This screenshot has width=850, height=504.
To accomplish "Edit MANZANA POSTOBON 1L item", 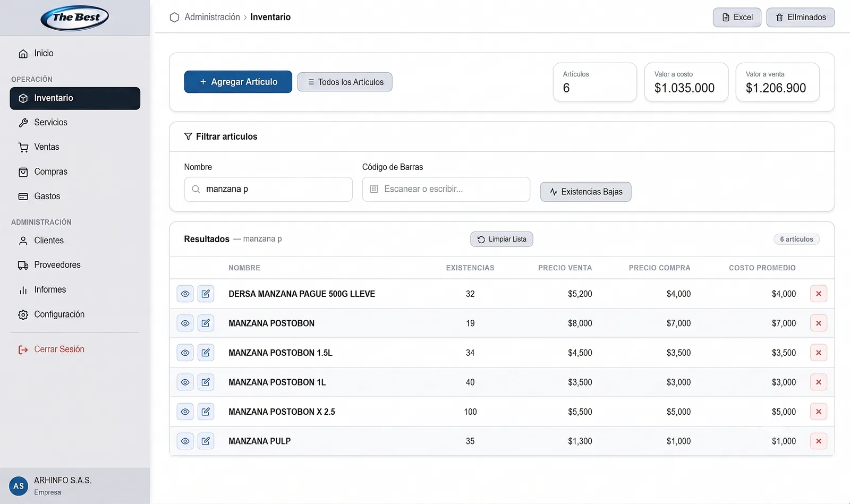I will pos(206,382).
